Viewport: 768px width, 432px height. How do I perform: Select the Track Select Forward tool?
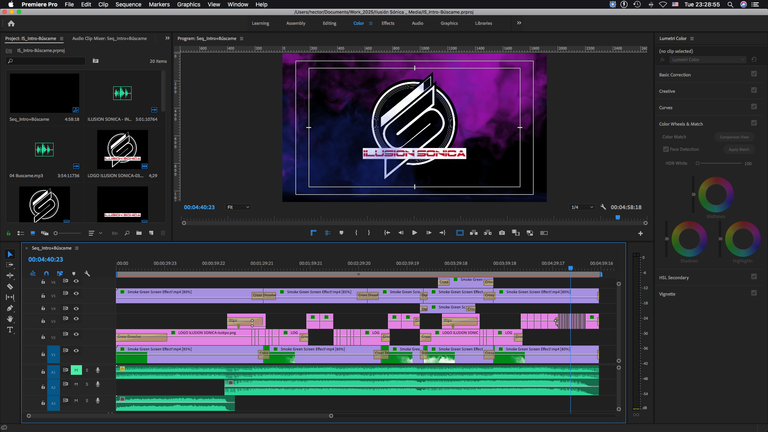pos(10,265)
